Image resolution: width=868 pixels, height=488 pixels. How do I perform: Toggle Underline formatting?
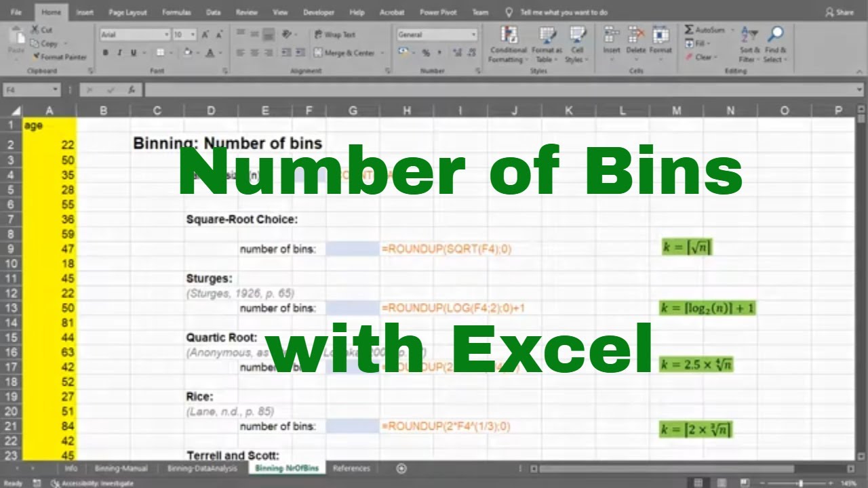pyautogui.click(x=134, y=53)
